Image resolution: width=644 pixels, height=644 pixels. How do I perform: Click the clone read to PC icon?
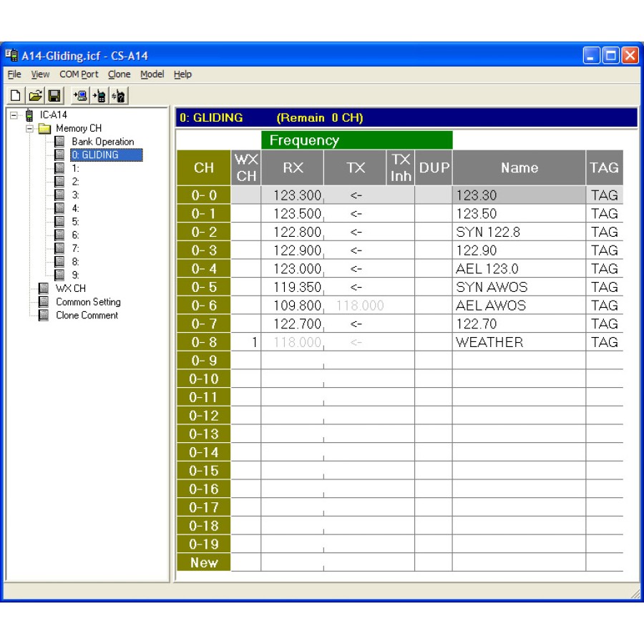[x=80, y=96]
